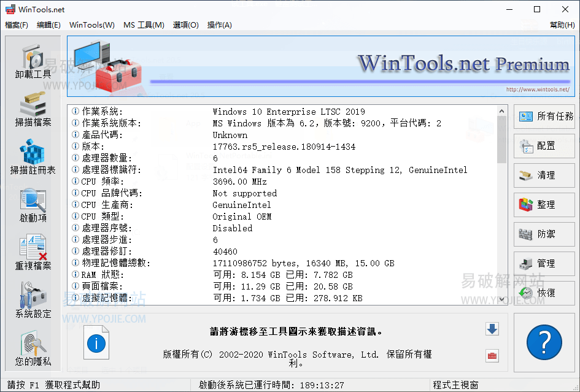Viewport: 580px width, 392px height.
Task: Click the blue download arrow icon
Action: 492,329
